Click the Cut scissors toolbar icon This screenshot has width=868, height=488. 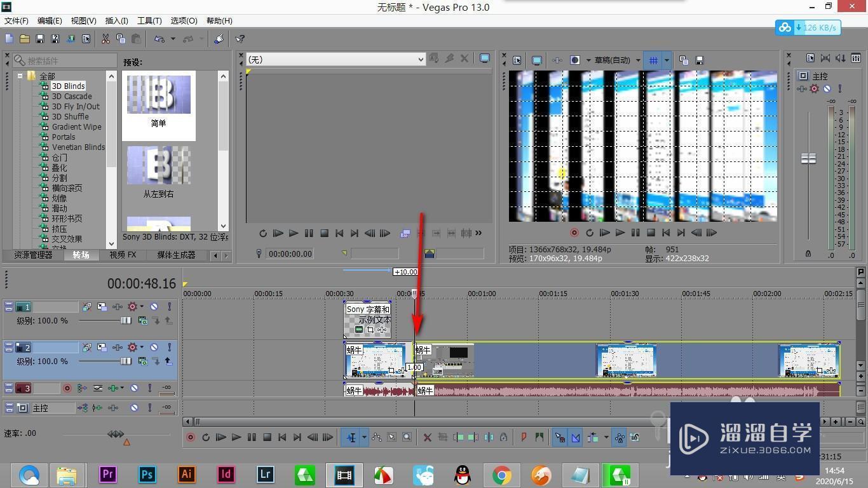coord(105,39)
